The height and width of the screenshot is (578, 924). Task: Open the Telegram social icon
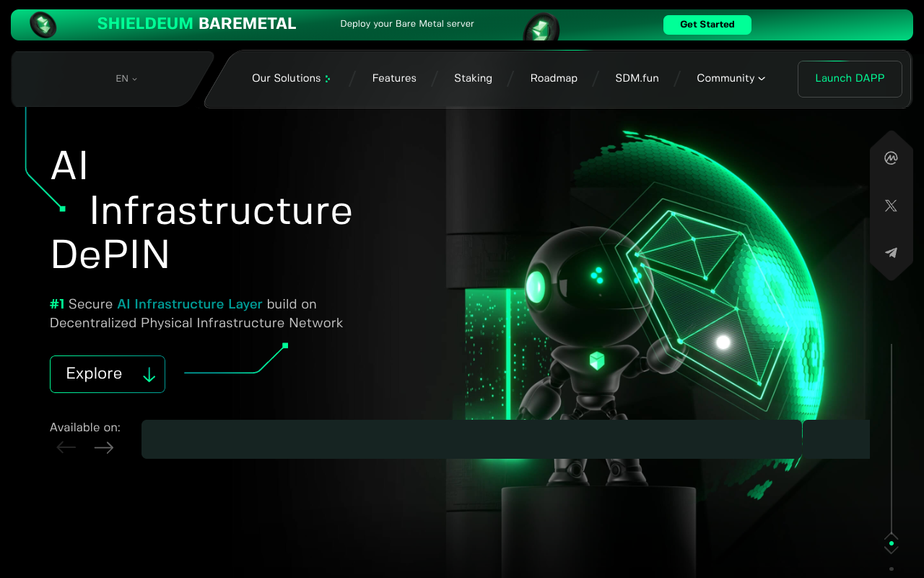891,252
